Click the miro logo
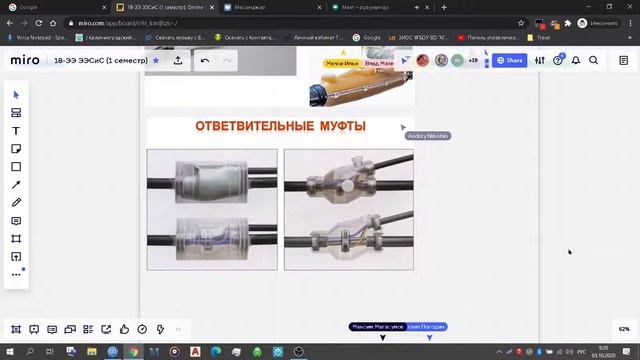The image size is (640, 360). click(25, 60)
